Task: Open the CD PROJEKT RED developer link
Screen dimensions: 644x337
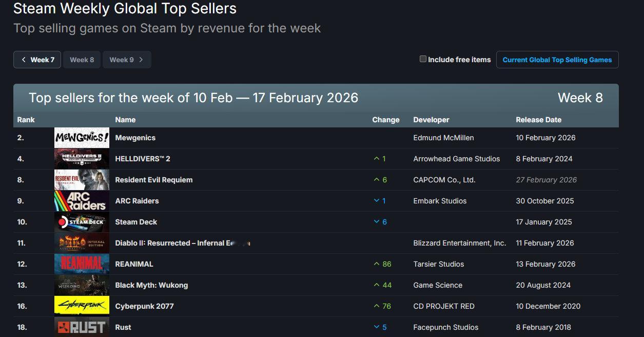Action: [443, 306]
